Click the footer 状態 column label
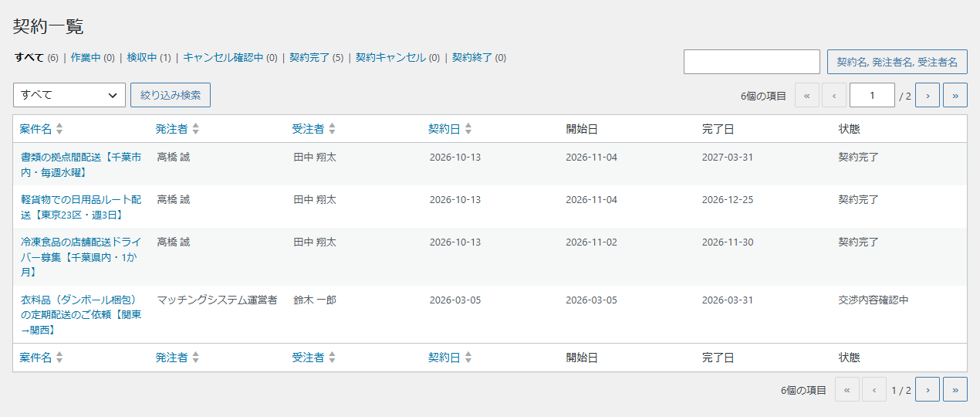The width and height of the screenshot is (980, 417). tap(849, 358)
